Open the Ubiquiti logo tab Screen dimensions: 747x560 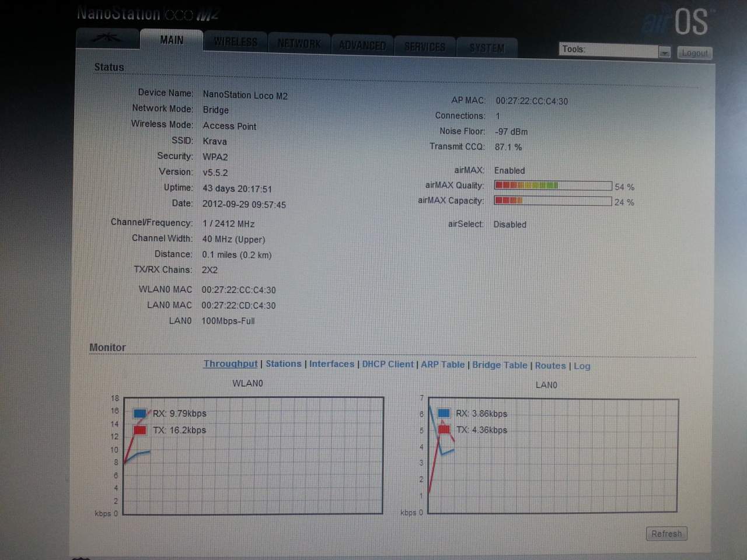coord(107,38)
